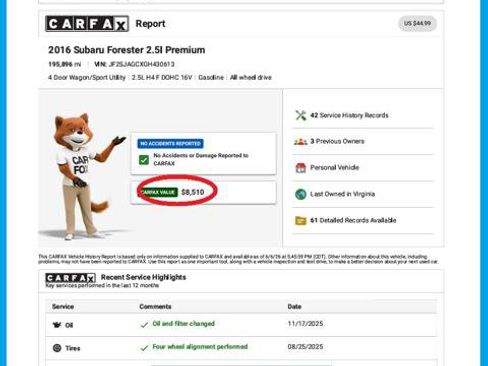The height and width of the screenshot is (366, 488).
Task: Click the CARFAX logo in report header
Action: (x=87, y=24)
